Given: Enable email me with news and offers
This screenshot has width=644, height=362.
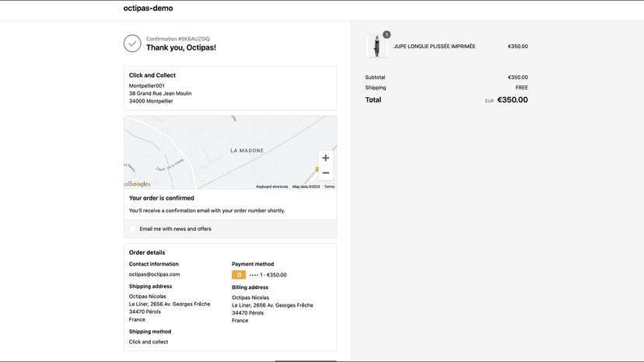Looking at the screenshot, I should tap(132, 229).
